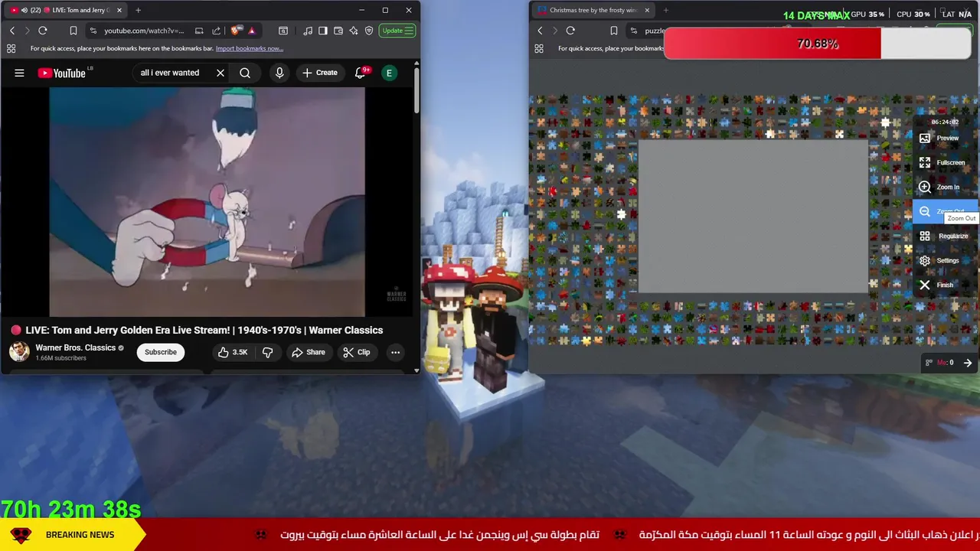This screenshot has height=551, width=980.
Task: Toggle the browser sidebar panel icon
Action: point(323,31)
